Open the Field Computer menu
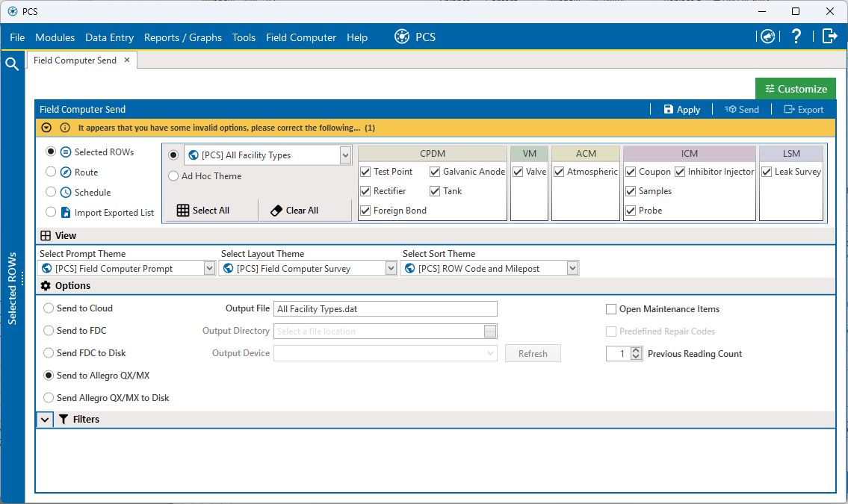This screenshot has height=504, width=848. point(301,37)
